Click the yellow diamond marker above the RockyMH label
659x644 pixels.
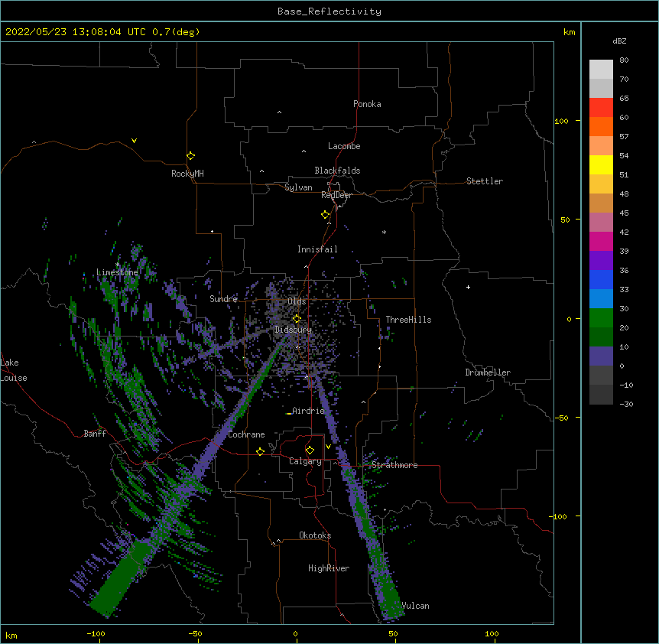(190, 156)
